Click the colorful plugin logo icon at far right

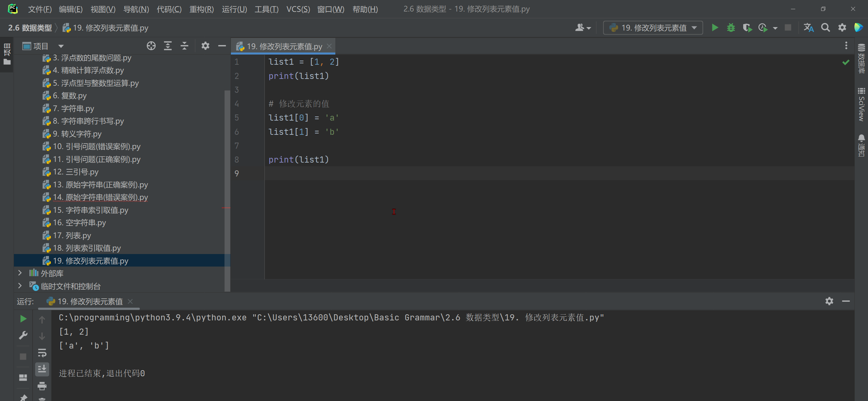[x=859, y=28]
